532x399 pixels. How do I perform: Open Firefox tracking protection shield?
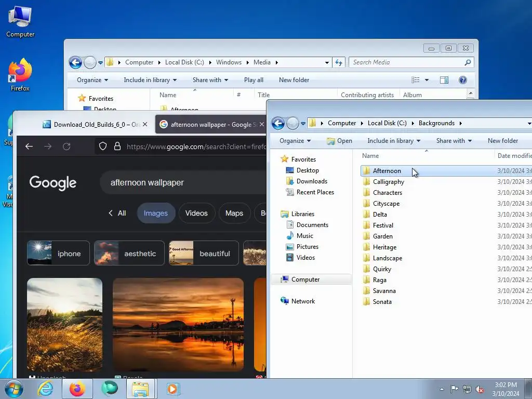pyautogui.click(x=103, y=146)
